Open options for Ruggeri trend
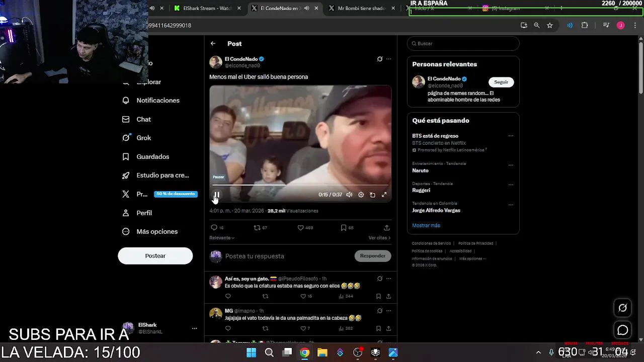This screenshot has width=644, height=362. [511, 185]
